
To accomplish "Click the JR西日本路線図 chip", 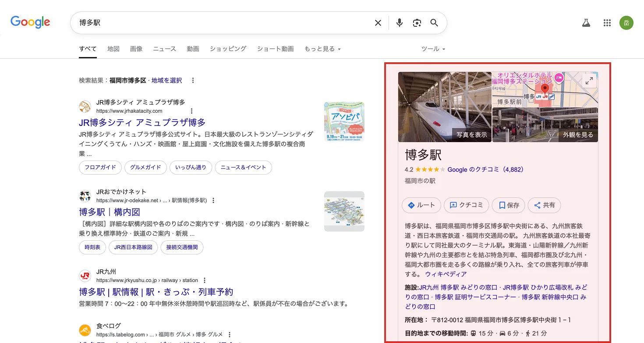I will tap(133, 247).
